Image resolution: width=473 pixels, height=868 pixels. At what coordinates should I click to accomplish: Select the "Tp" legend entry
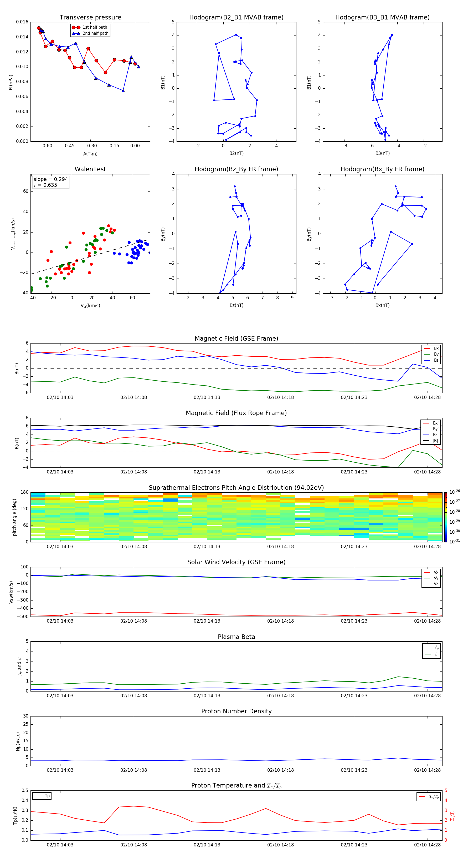click(42, 796)
